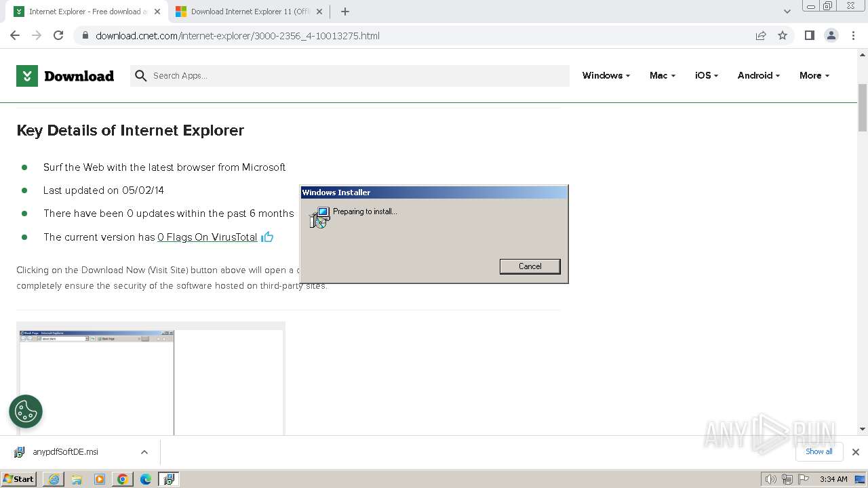Click the Chrome forward arrow
The width and height of the screenshot is (868, 488).
click(37, 35)
